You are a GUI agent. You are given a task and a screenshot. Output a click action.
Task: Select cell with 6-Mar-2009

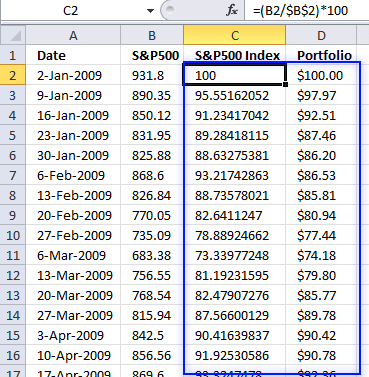click(x=73, y=255)
